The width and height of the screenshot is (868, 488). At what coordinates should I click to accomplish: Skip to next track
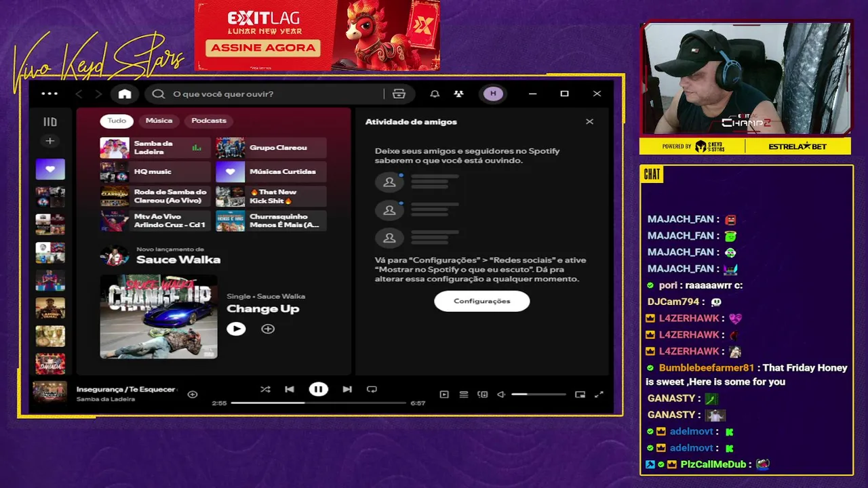click(x=347, y=389)
